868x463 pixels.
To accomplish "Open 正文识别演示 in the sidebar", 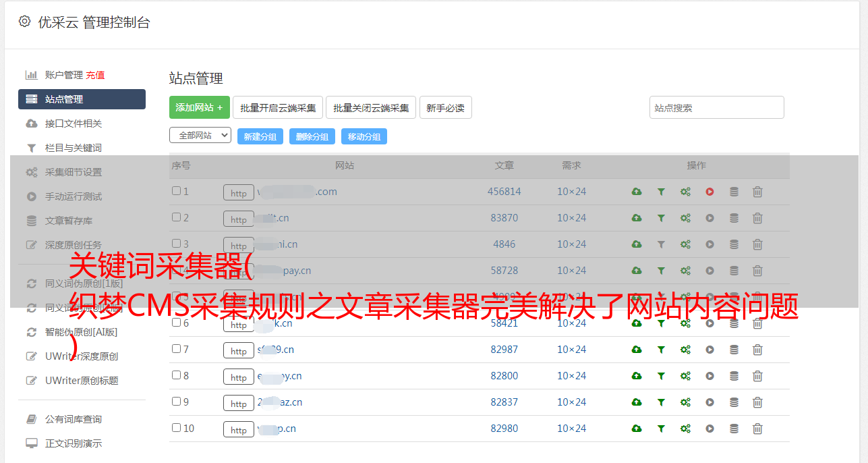I will [x=74, y=444].
